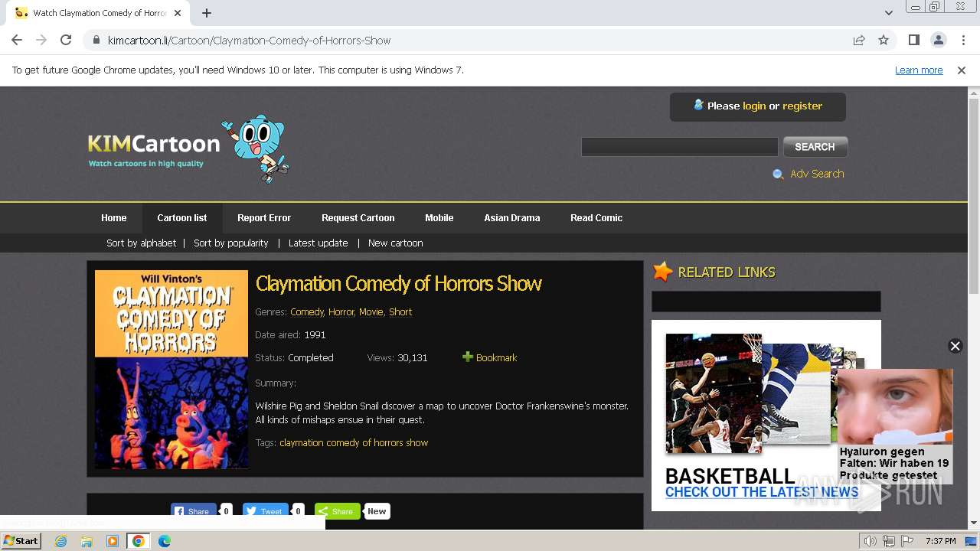This screenshot has width=980, height=551.
Task: Open Adv Search link
Action: pyautogui.click(x=817, y=174)
